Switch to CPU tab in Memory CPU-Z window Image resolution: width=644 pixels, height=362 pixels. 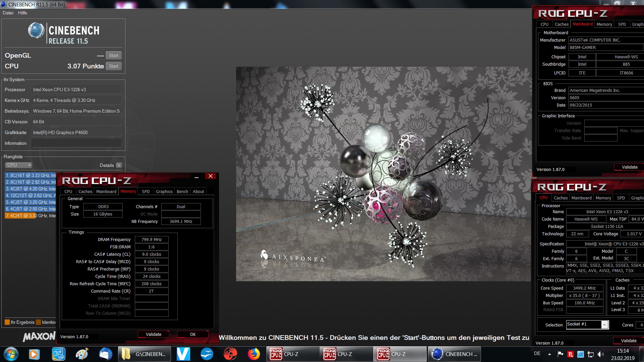pyautogui.click(x=68, y=191)
